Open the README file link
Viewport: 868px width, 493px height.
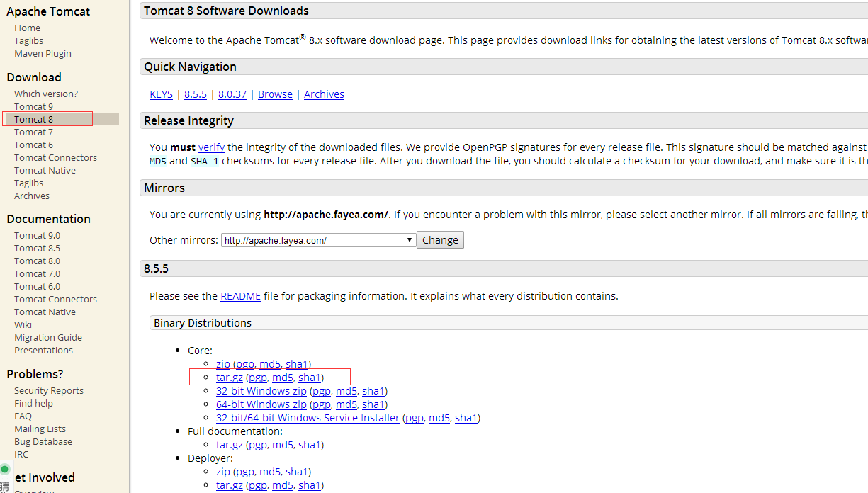point(240,296)
